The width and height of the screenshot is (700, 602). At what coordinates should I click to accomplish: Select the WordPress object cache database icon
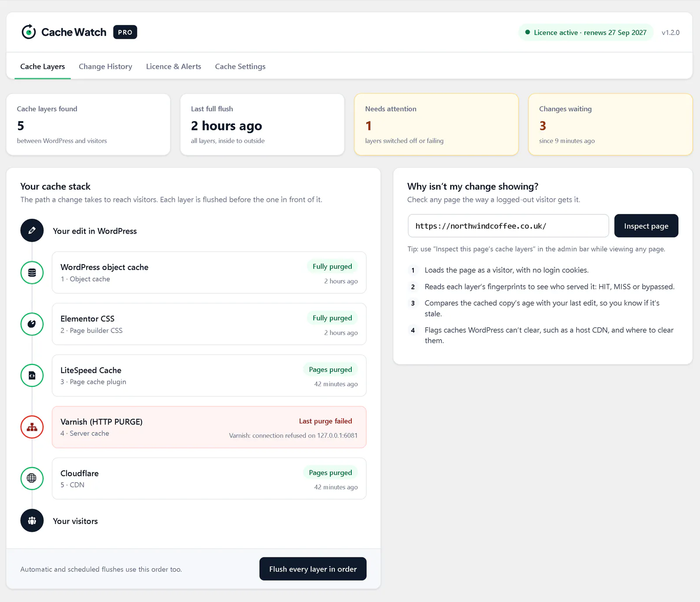[32, 273]
